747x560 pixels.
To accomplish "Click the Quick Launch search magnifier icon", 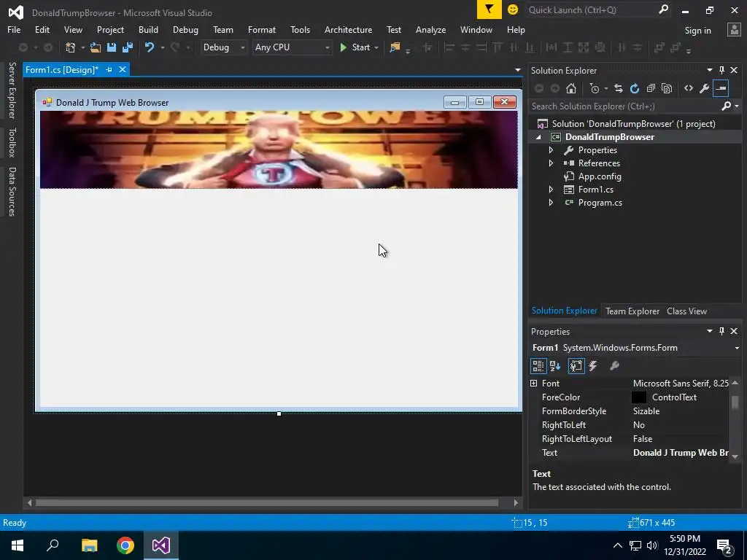I will pos(663,9).
